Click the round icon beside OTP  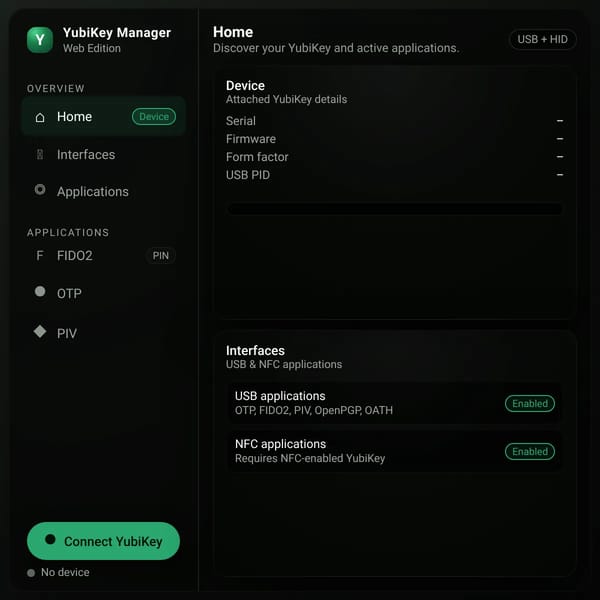coord(40,292)
